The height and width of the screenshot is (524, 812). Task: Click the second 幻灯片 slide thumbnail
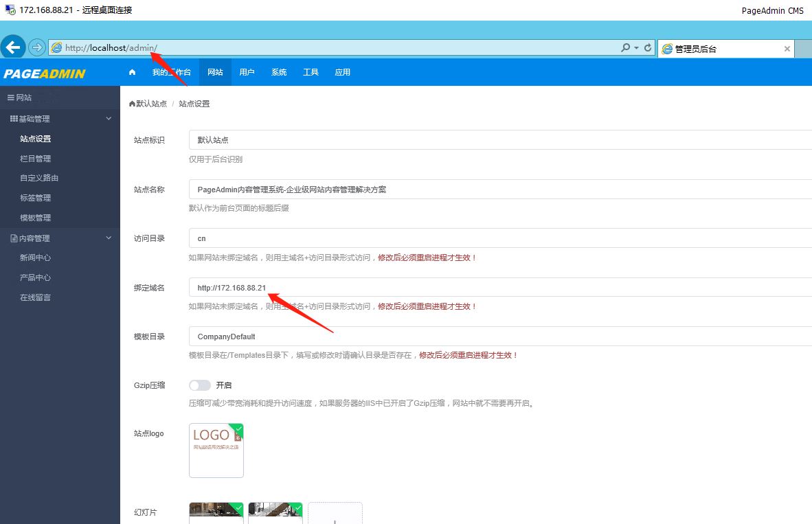point(275,512)
